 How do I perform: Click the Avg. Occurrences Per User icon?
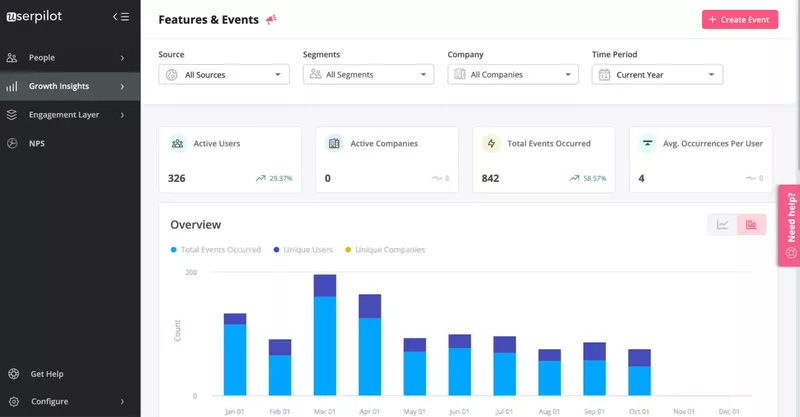pyautogui.click(x=648, y=144)
